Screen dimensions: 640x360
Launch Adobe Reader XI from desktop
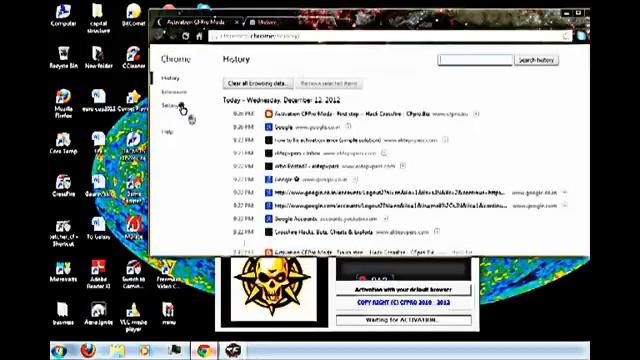coord(98,274)
